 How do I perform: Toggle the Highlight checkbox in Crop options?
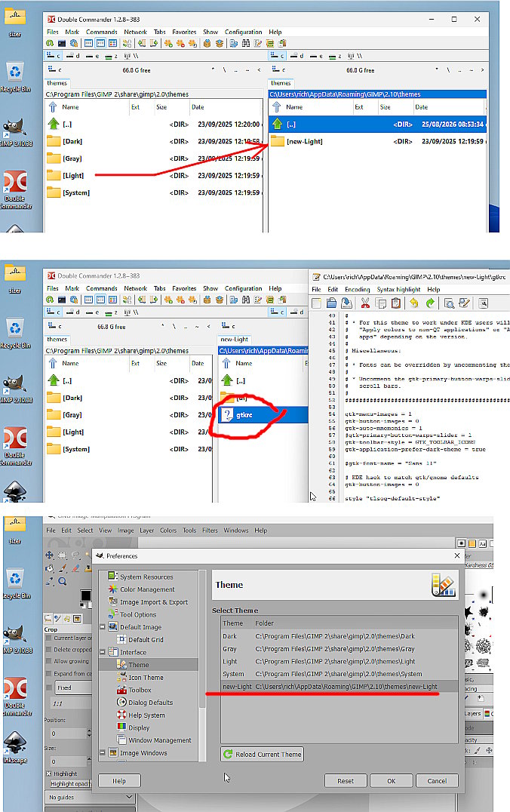(49, 774)
